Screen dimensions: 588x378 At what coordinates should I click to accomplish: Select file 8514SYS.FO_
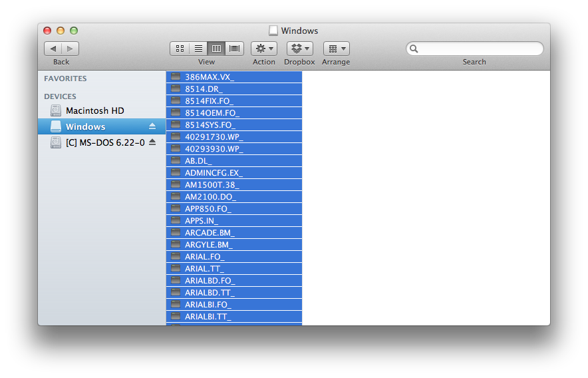234,125
